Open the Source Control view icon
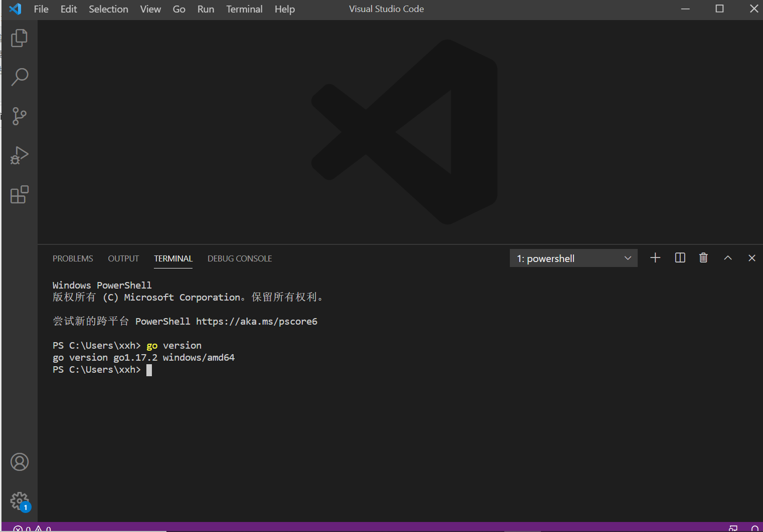763x532 pixels. pos(19,116)
